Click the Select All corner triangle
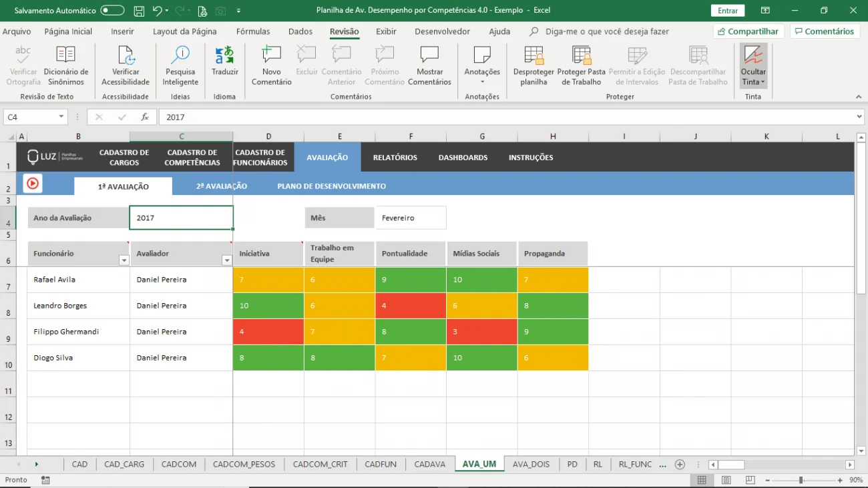 coord(9,137)
